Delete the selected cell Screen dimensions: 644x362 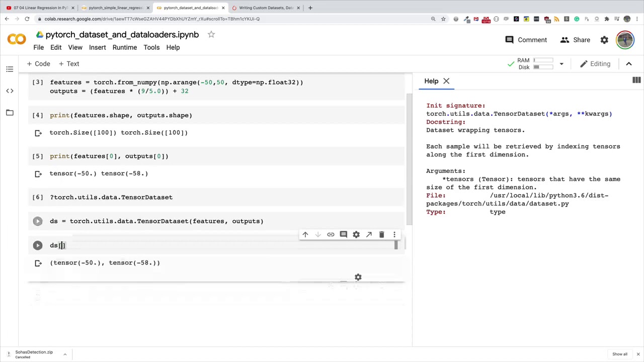pos(381,234)
